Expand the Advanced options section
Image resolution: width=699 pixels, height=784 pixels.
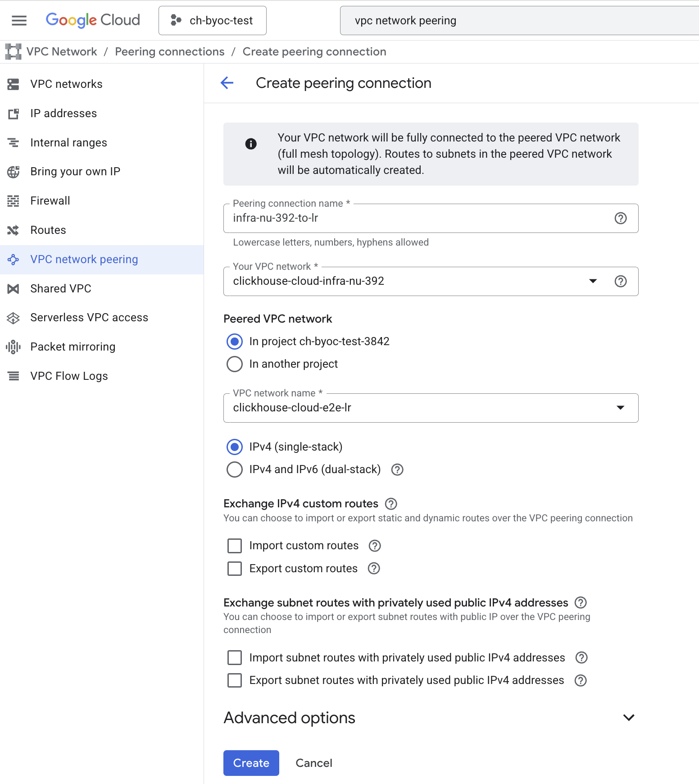(x=628, y=718)
